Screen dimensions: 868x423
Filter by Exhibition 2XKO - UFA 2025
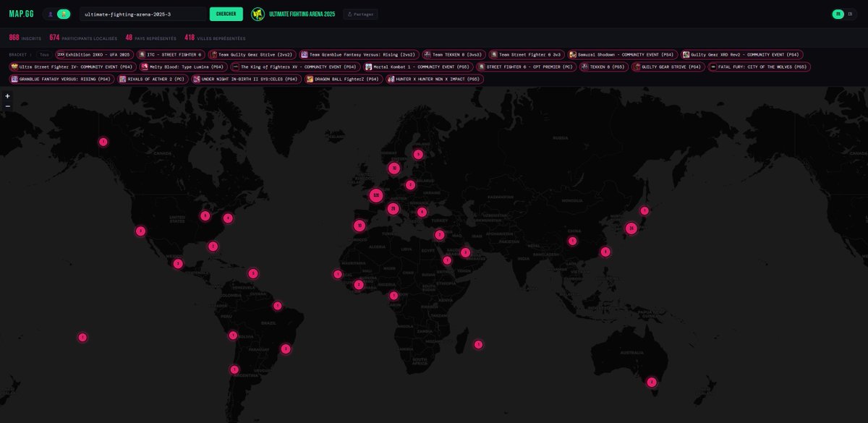(x=94, y=54)
